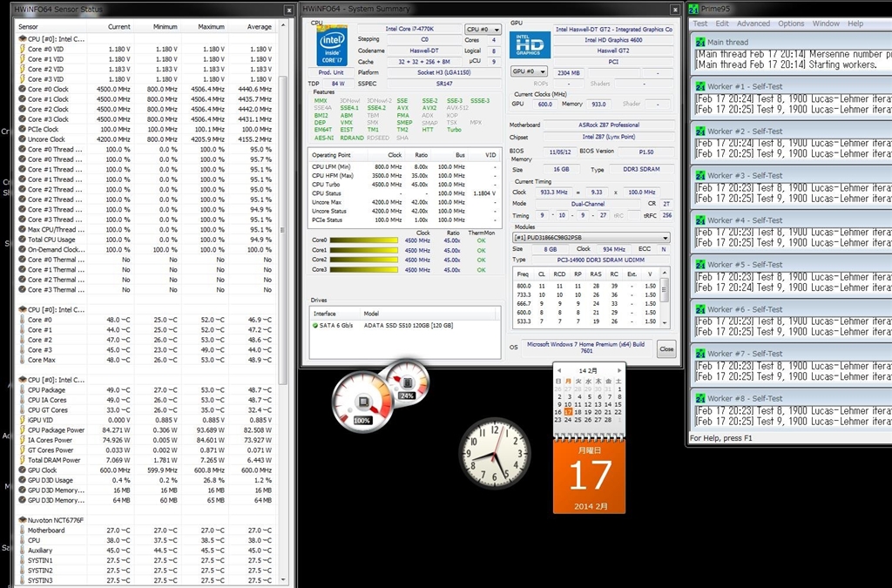Viewport: 892px width, 588px height.
Task: Click the analog clock gadget
Action: point(495,453)
